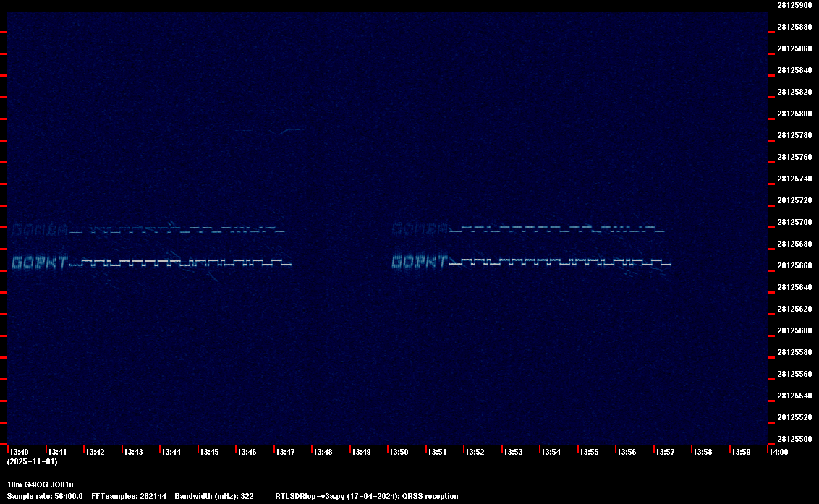Click the 28125820 frequency label

click(795, 92)
